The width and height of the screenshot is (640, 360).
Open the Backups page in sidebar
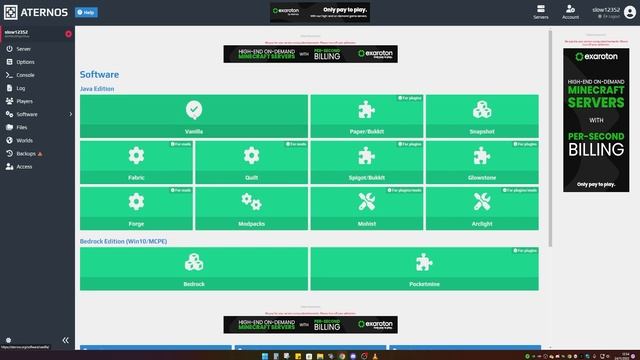click(x=26, y=153)
